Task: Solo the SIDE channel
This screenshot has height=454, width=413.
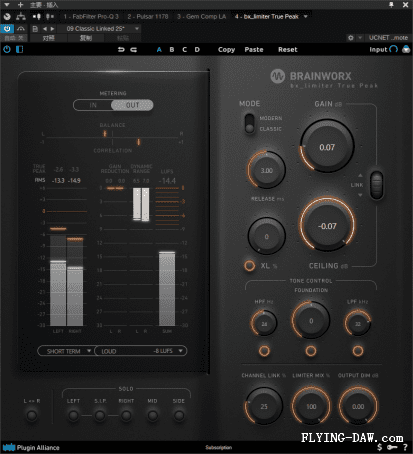Action: click(179, 415)
